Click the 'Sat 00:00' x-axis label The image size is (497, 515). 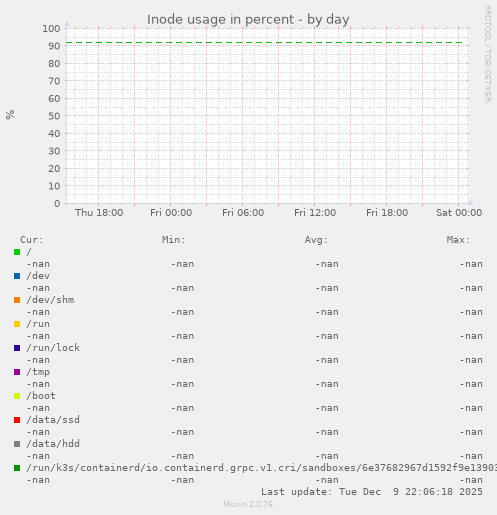[x=459, y=213]
